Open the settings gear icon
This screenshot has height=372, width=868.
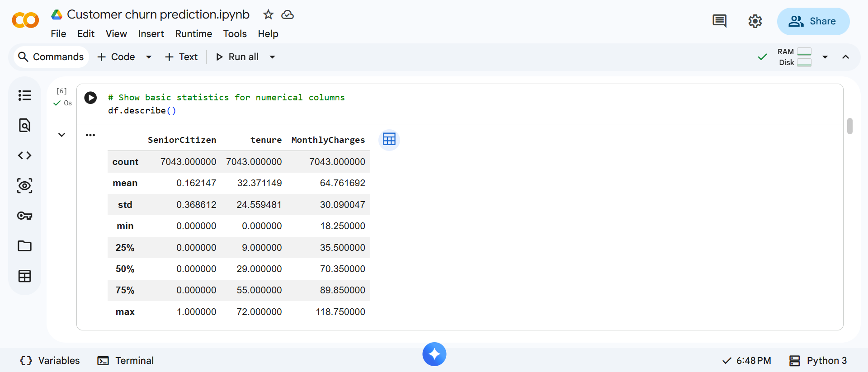755,21
